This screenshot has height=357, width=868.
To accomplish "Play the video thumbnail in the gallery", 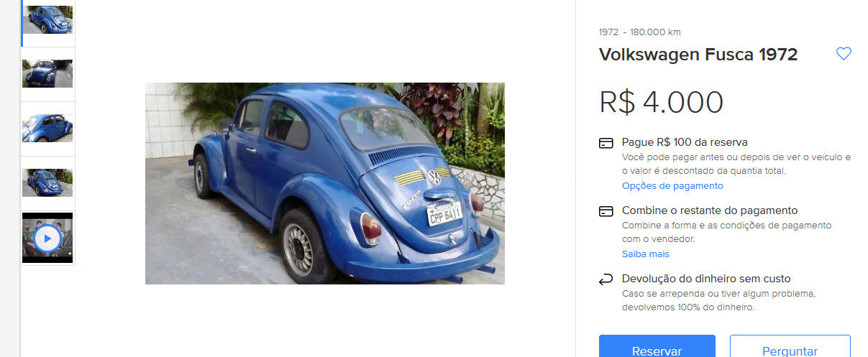I will click(x=47, y=238).
